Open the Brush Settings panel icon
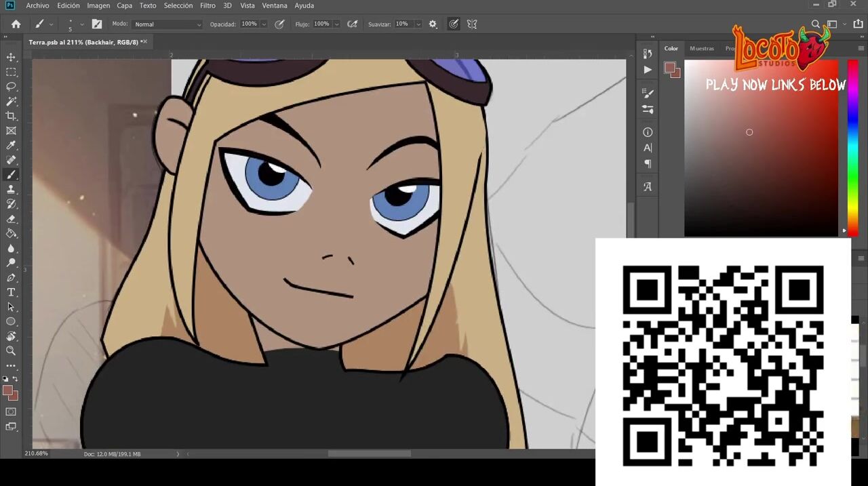 point(648,94)
